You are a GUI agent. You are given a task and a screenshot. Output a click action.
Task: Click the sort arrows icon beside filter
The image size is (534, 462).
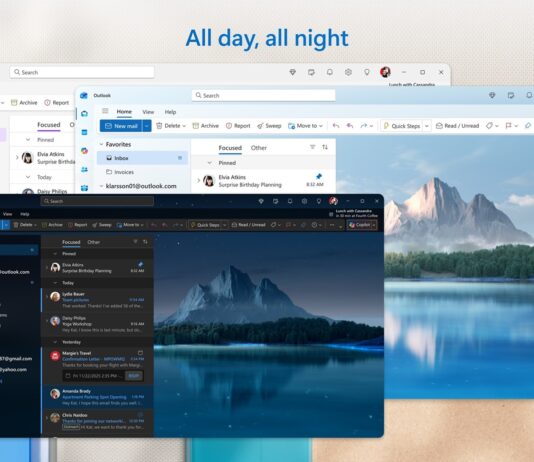tap(325, 147)
